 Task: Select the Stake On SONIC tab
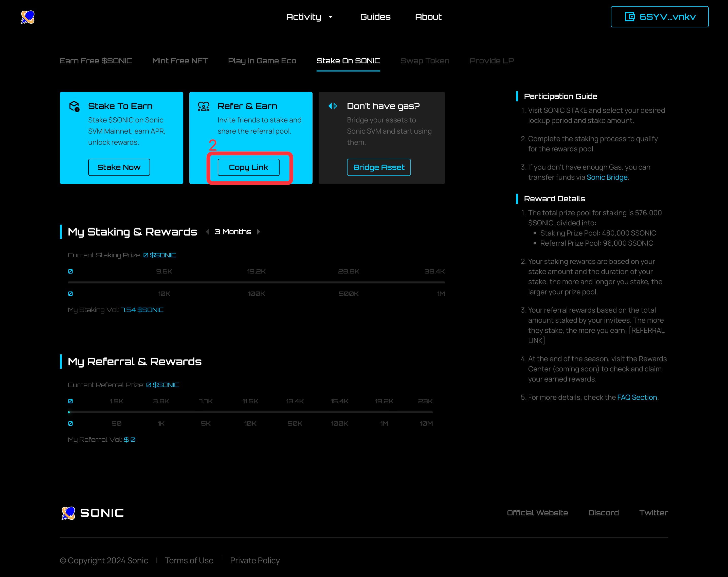click(x=348, y=61)
